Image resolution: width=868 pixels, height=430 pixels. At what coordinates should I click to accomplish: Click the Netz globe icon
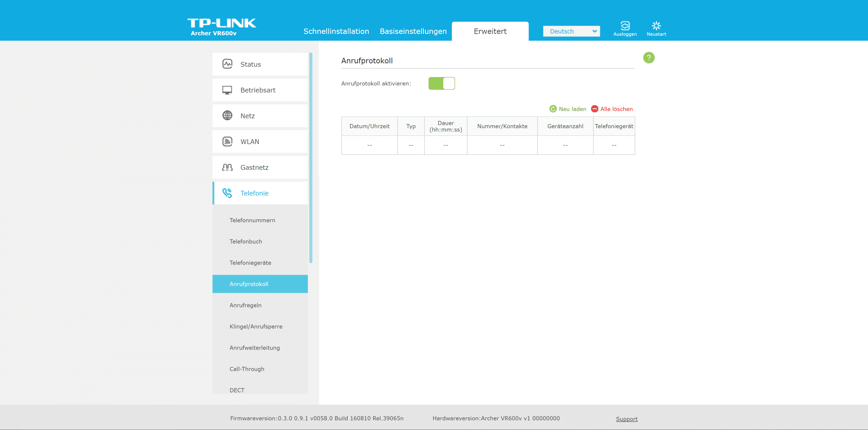tap(227, 115)
